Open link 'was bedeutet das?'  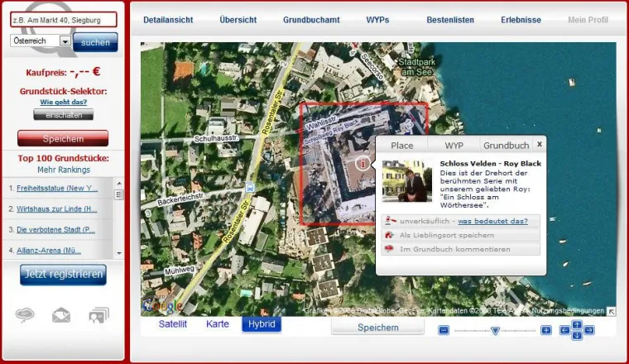click(492, 221)
